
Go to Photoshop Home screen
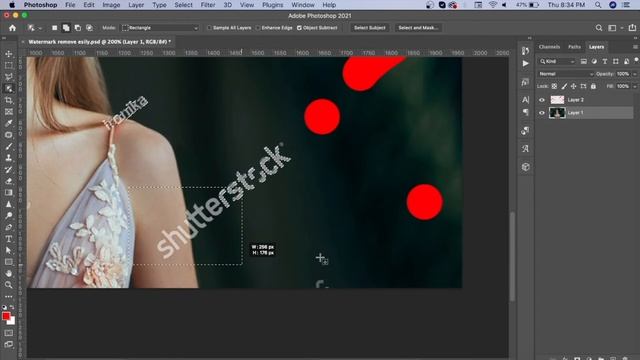[x=13, y=28]
